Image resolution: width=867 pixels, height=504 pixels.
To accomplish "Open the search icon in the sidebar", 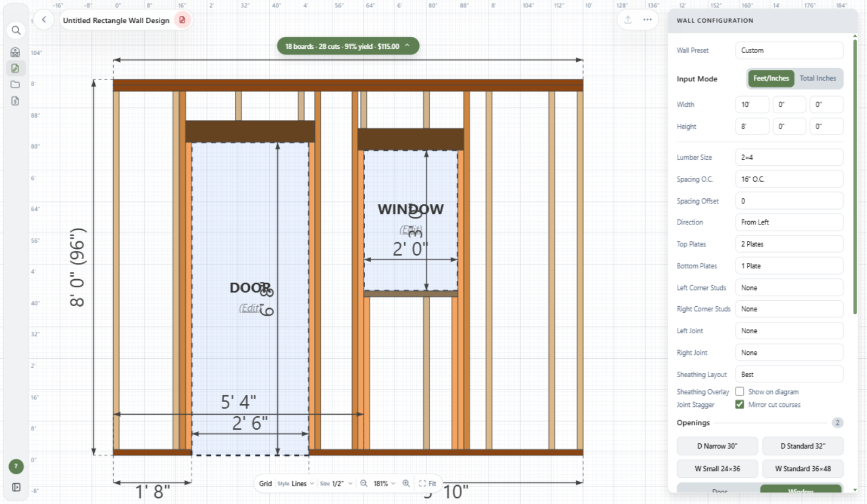I will point(16,30).
